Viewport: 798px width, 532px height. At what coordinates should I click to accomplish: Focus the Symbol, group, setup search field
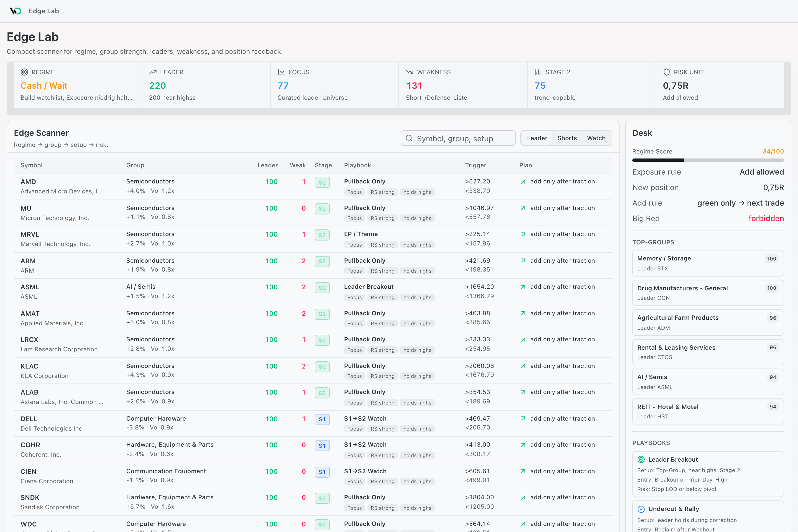click(x=458, y=138)
